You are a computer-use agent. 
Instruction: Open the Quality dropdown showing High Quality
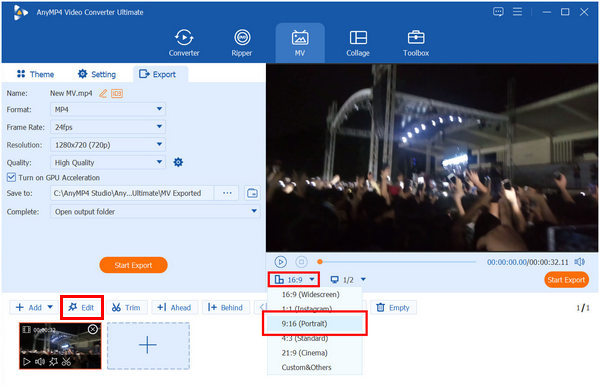click(x=108, y=163)
